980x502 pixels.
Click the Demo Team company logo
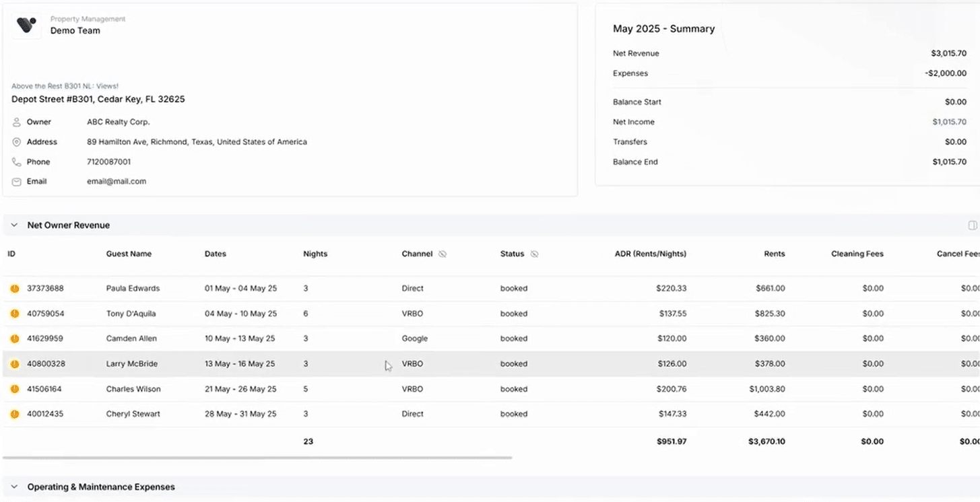tap(26, 26)
